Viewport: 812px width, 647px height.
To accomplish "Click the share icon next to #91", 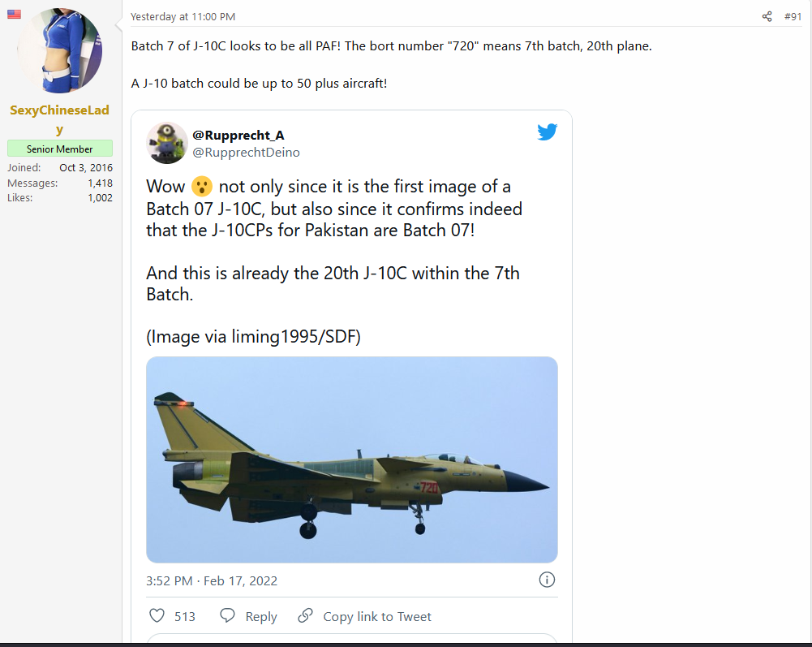I will pyautogui.click(x=767, y=16).
